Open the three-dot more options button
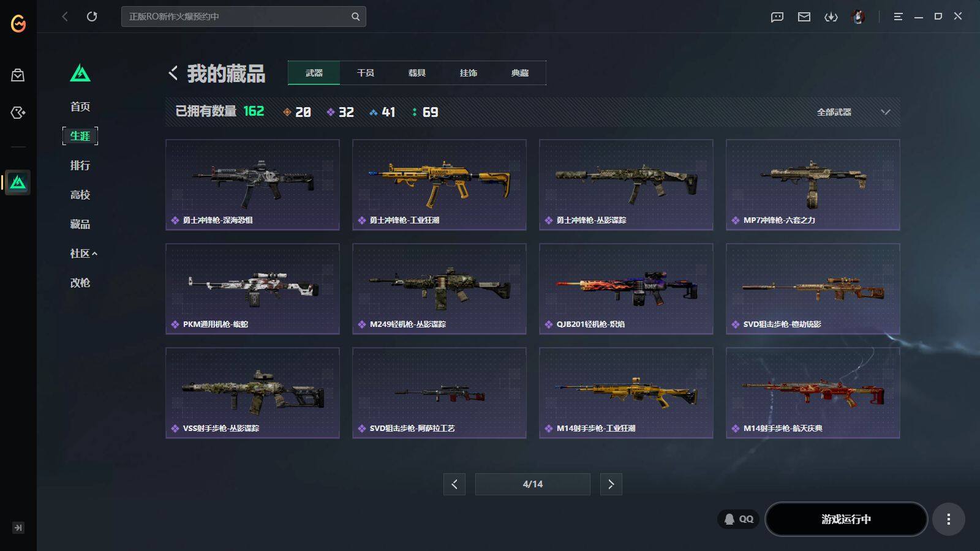This screenshot has height=551, width=980. coord(949,519)
